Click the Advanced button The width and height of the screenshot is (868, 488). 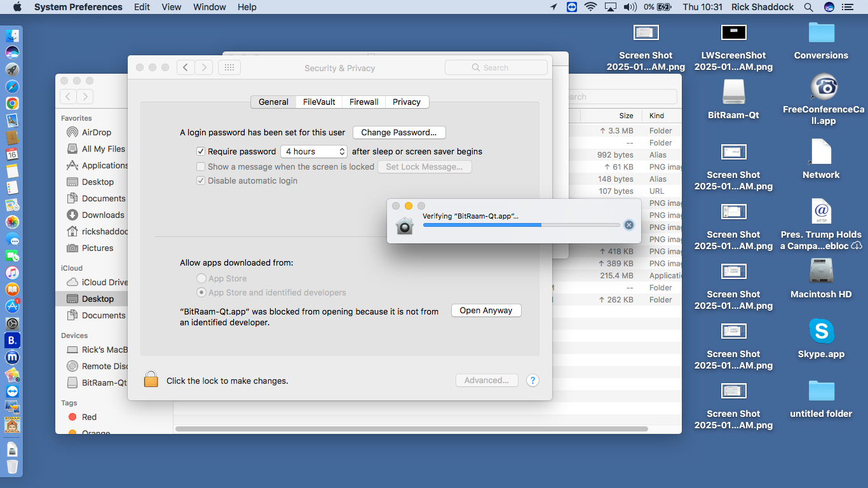[487, 380]
